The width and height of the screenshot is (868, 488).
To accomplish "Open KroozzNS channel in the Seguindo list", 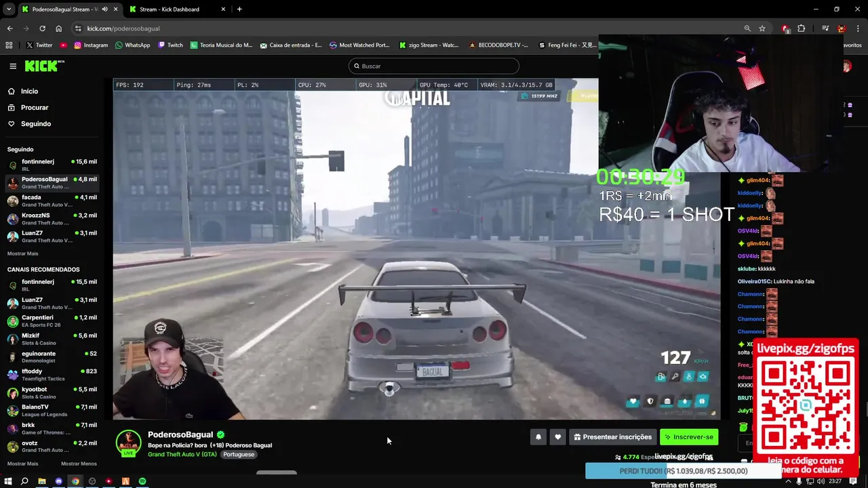I will click(x=52, y=218).
